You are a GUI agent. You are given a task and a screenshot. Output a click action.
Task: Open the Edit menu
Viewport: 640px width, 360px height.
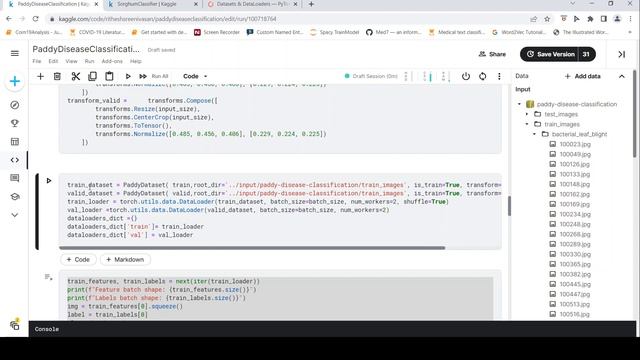click(53, 61)
